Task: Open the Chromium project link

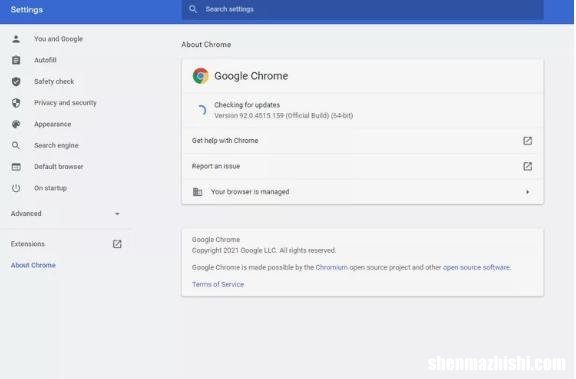Action: point(331,267)
